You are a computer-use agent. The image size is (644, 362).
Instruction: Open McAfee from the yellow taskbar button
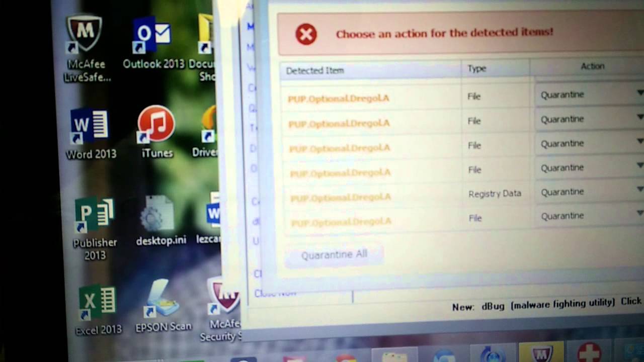tap(541, 352)
